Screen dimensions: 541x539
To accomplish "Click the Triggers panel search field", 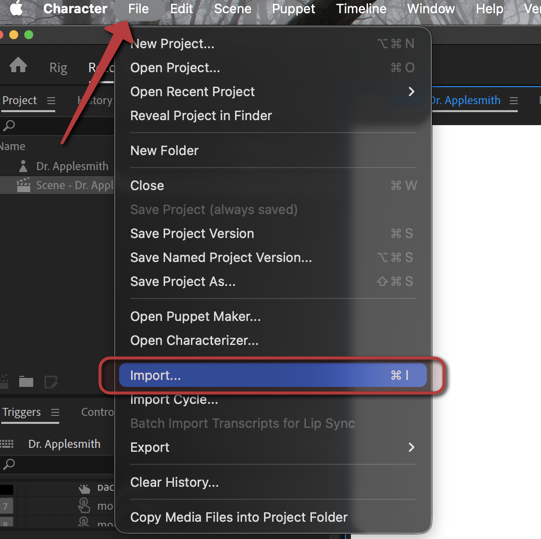I will [x=57, y=464].
